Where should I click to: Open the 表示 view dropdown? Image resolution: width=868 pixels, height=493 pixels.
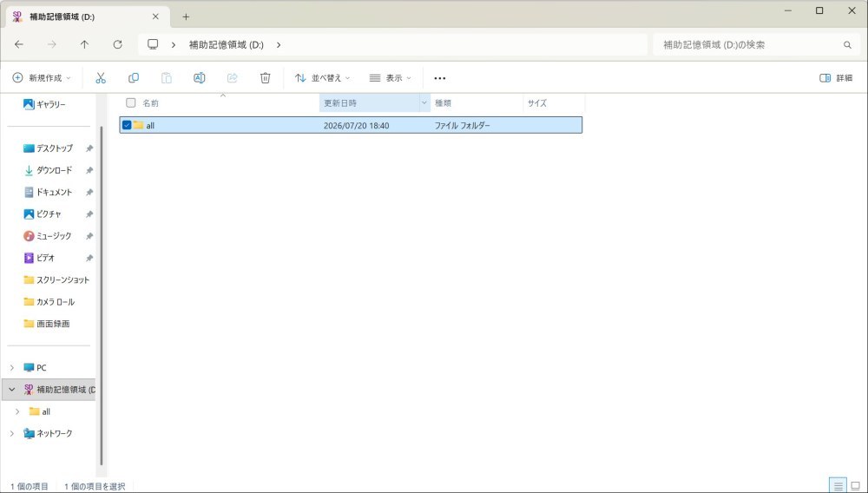391,78
